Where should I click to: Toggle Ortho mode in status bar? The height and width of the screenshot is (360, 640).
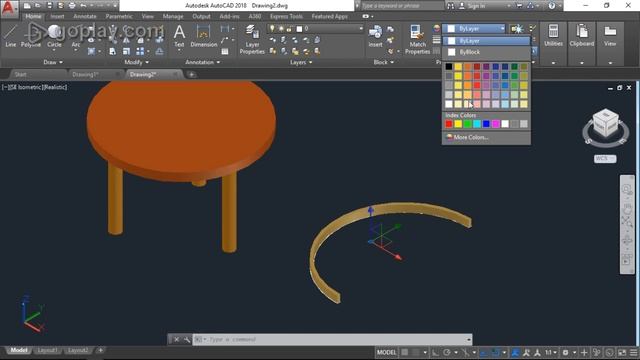(x=436, y=352)
